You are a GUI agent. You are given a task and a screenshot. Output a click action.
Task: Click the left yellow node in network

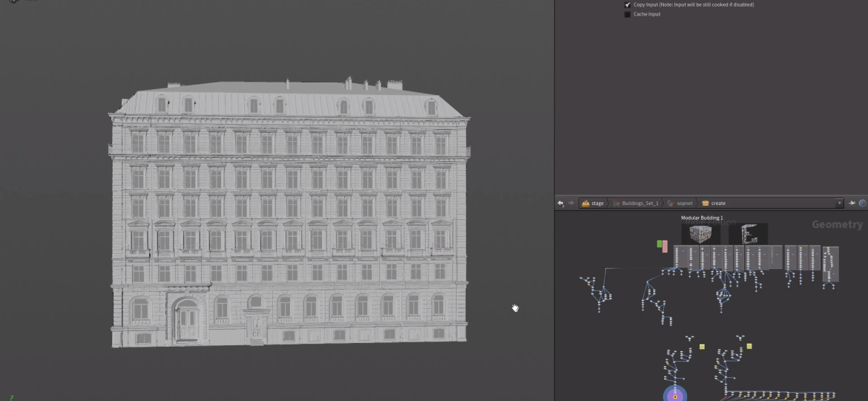[702, 346]
